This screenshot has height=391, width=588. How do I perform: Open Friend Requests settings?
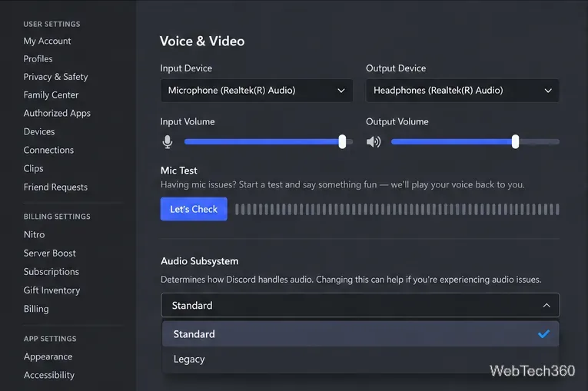[55, 187]
